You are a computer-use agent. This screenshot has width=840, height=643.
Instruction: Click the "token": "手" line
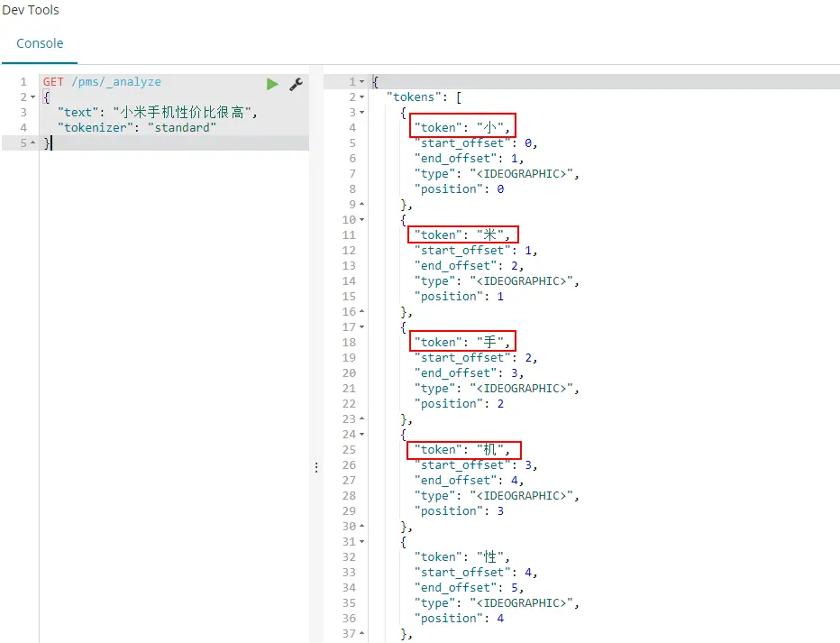(x=461, y=342)
